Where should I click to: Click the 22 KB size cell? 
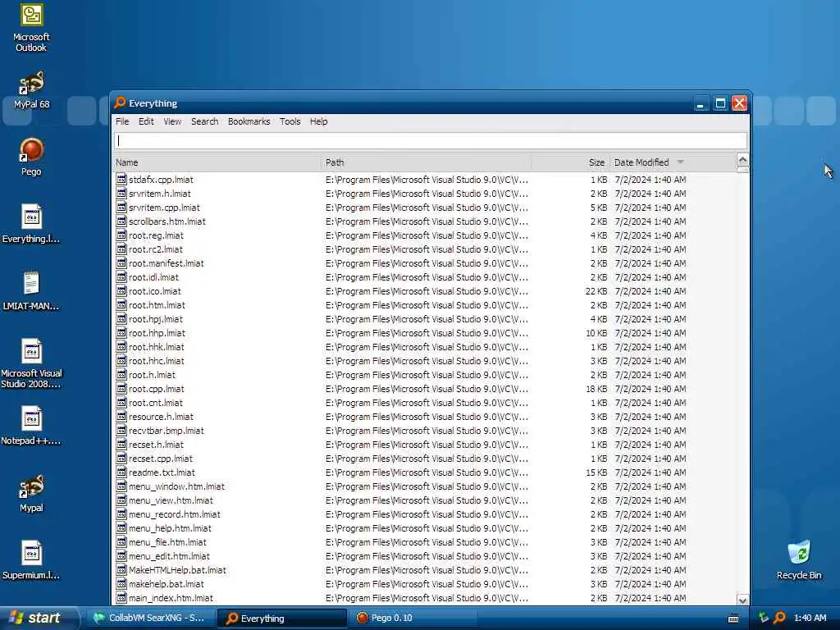click(596, 291)
